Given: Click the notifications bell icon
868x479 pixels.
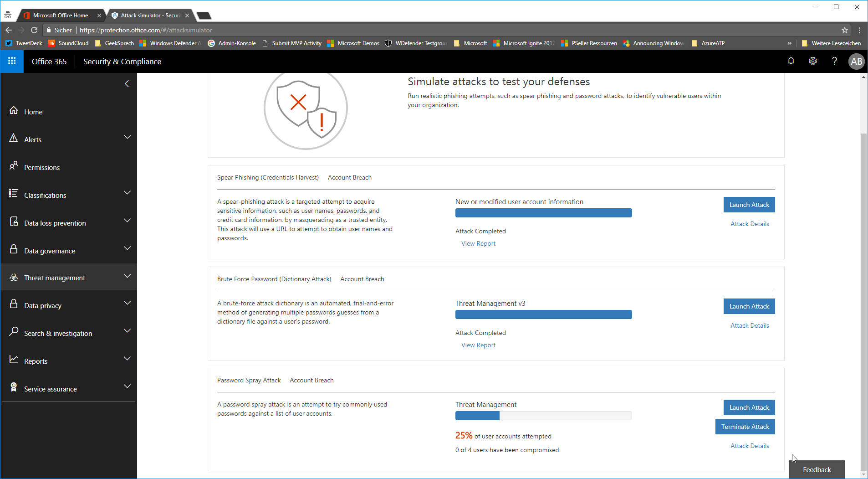Looking at the screenshot, I should 791,61.
